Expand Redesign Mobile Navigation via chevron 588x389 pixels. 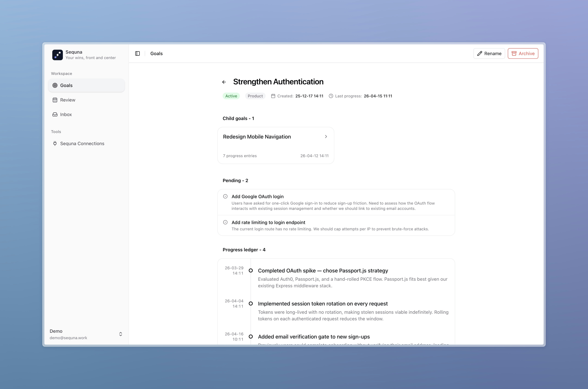coord(326,137)
